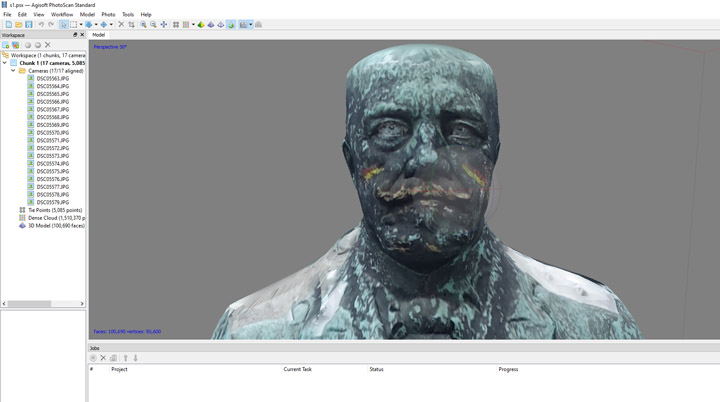Undo last action via toolbar arrow
The height and width of the screenshot is (402, 720).
coord(41,24)
